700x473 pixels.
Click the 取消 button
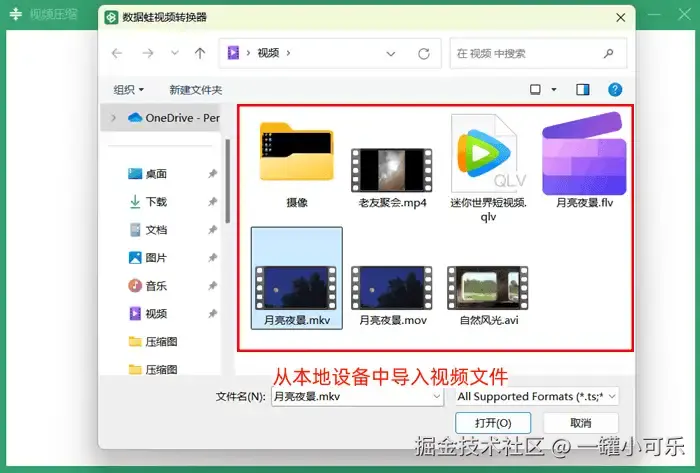(x=580, y=423)
